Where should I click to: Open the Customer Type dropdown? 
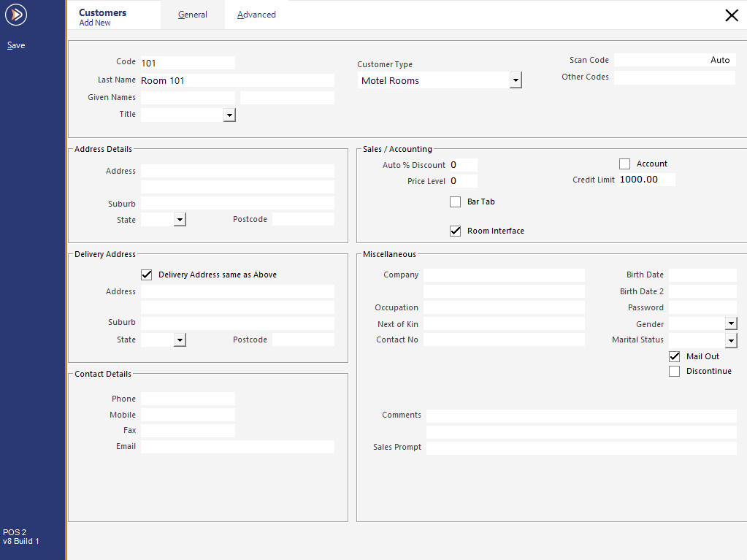[516, 79]
